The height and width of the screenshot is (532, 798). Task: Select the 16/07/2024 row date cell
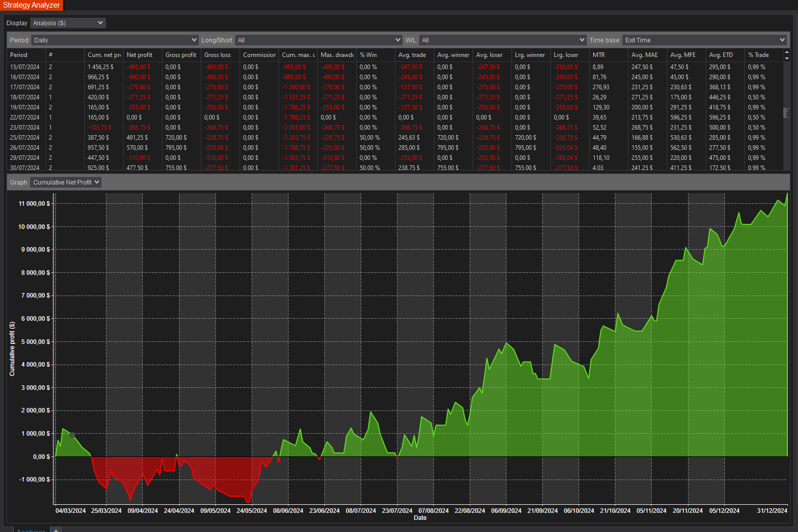pyautogui.click(x=25, y=77)
